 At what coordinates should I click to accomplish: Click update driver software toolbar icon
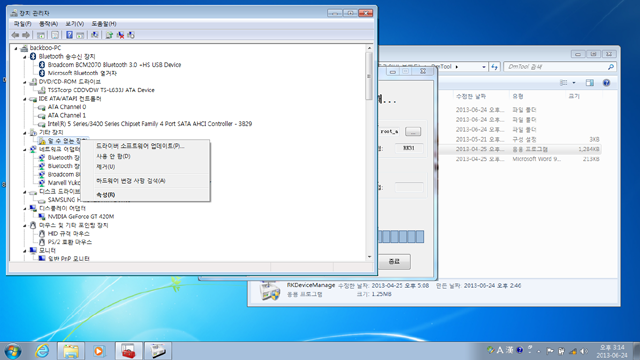(x=109, y=35)
